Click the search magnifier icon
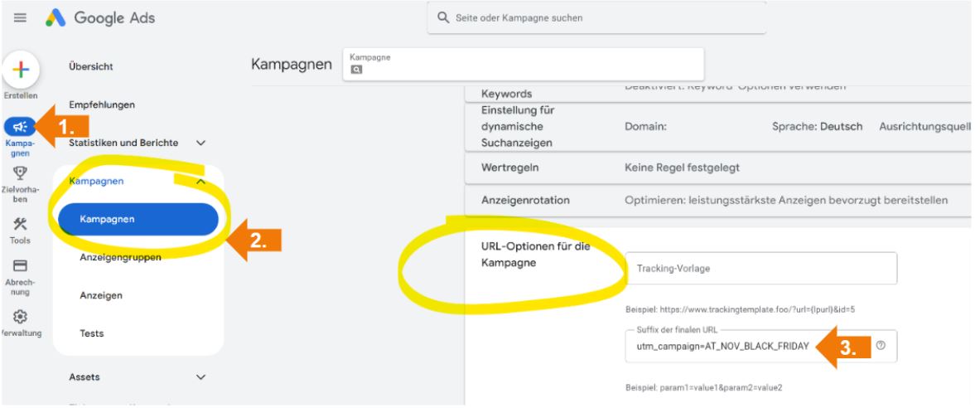 click(x=443, y=17)
